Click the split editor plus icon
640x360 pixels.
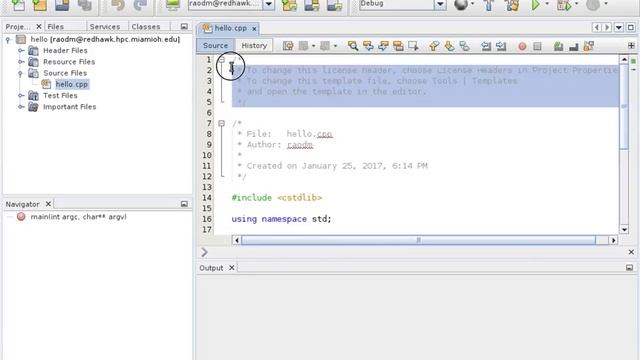pos(631,45)
